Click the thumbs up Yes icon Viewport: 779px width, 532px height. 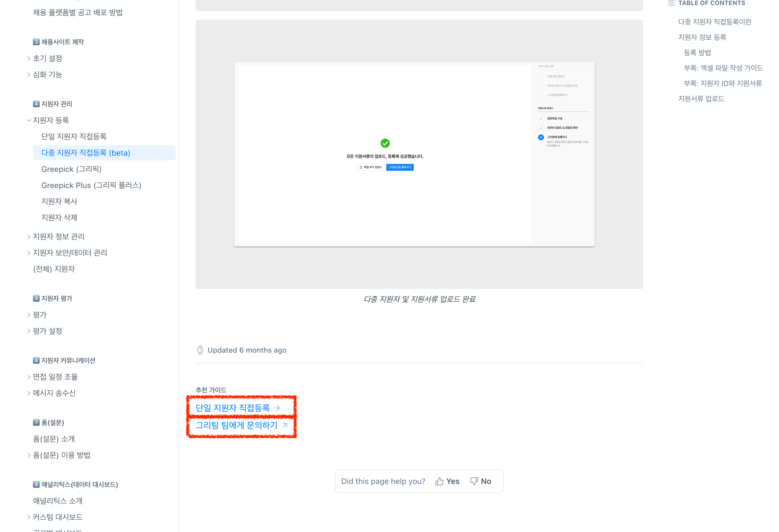tap(439, 481)
